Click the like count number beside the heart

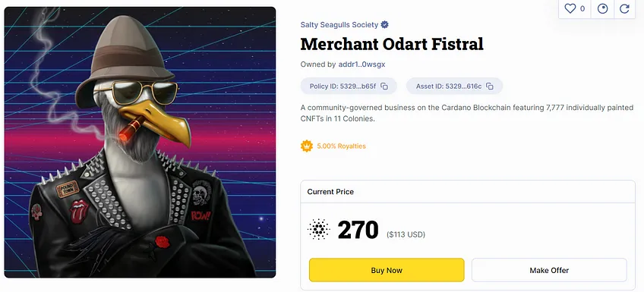[x=582, y=8]
